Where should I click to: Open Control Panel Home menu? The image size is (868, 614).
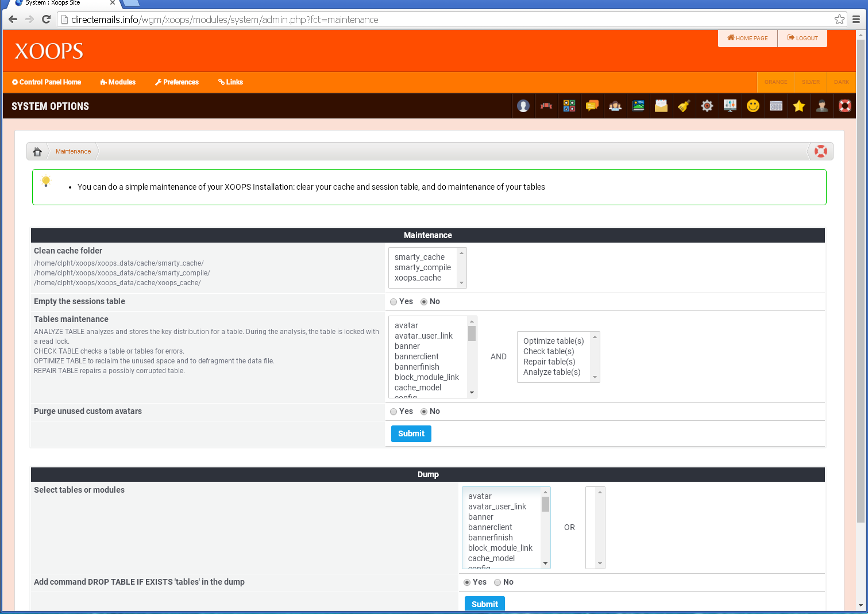click(x=47, y=82)
